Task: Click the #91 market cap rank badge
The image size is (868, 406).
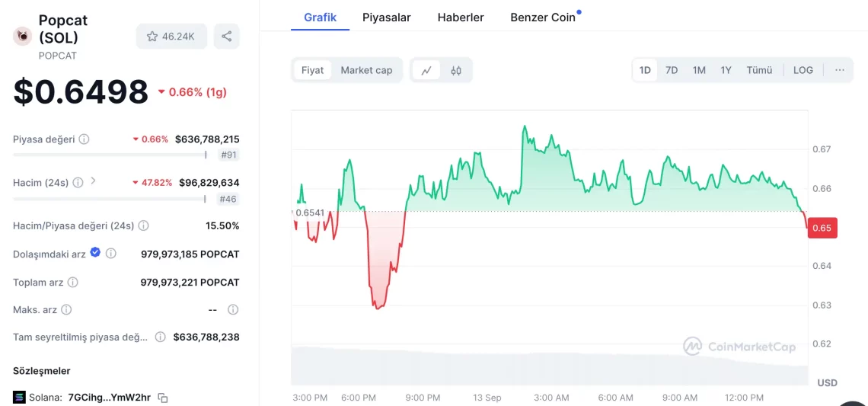Action: pyautogui.click(x=228, y=155)
